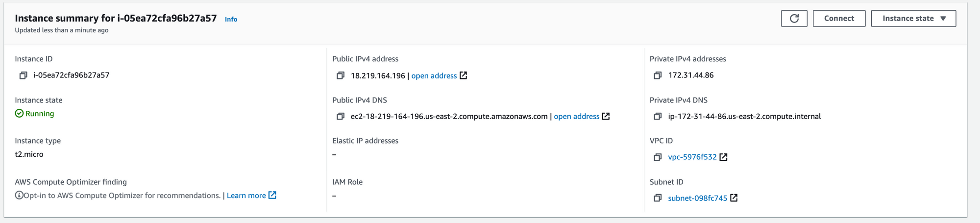
Task: Click the info icon next to Opt-in message
Action: [x=19, y=196]
